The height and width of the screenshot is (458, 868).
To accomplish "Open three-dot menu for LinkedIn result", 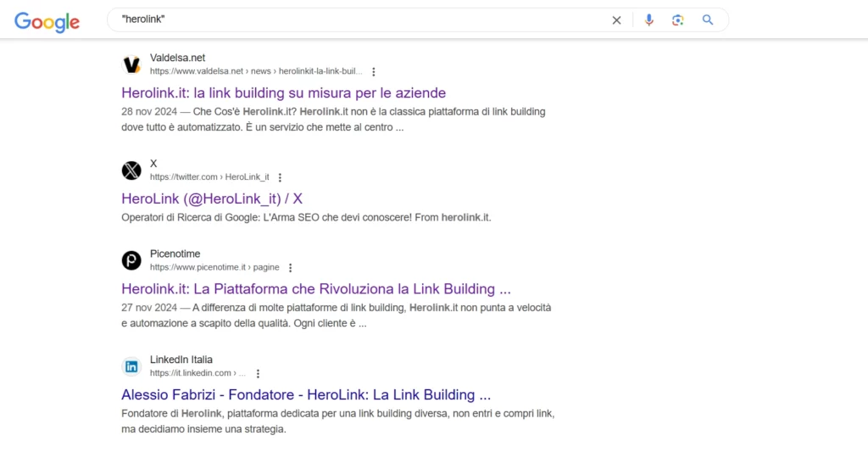I will point(258,374).
